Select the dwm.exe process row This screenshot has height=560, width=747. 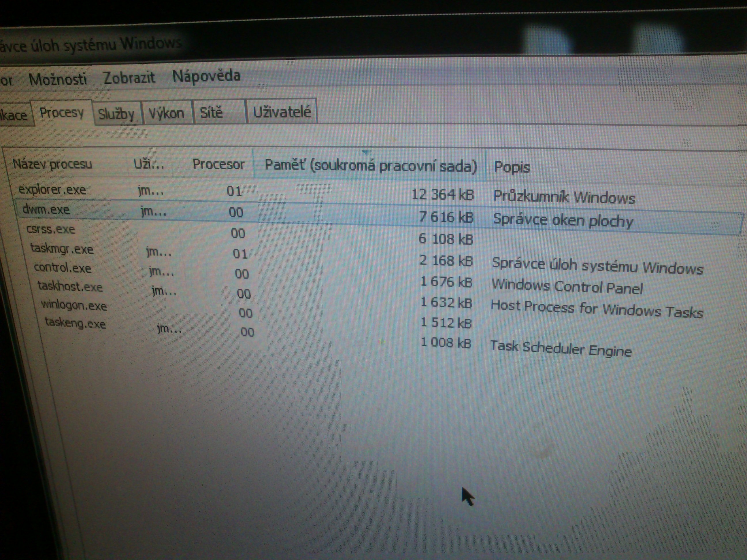(46, 210)
